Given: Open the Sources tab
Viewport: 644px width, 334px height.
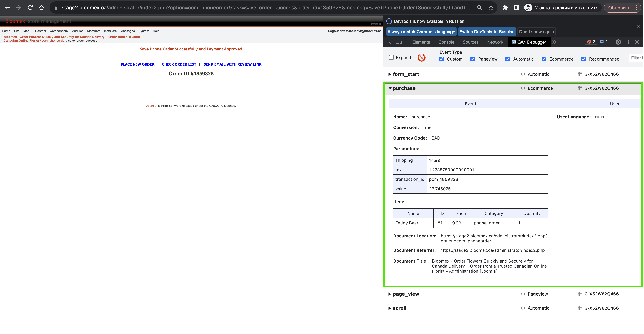Looking at the screenshot, I should 470,42.
